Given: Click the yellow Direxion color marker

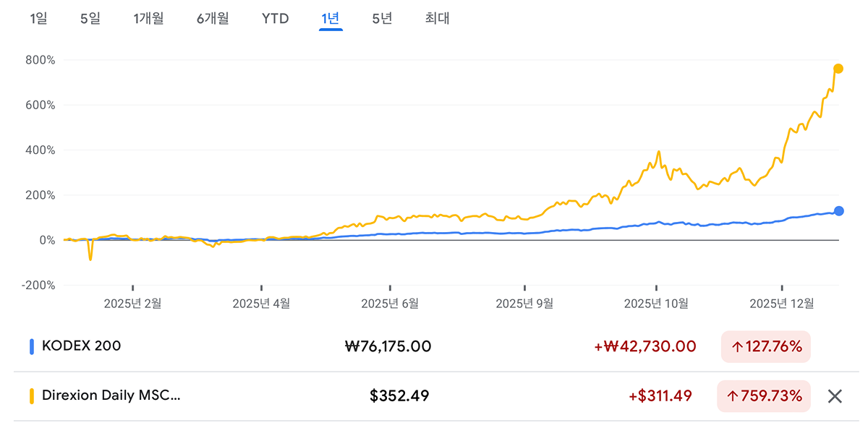Looking at the screenshot, I should (32, 396).
